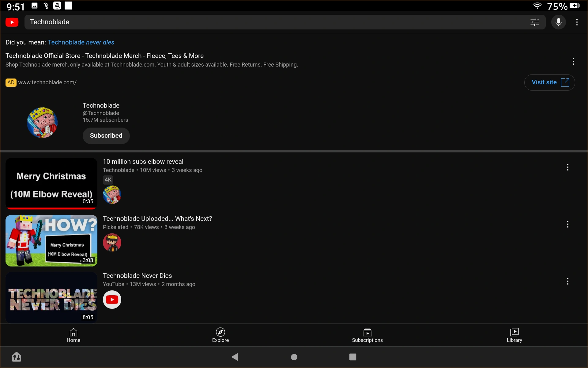Toggle the Subscribed button for Technoblade
588x368 pixels.
coord(106,136)
